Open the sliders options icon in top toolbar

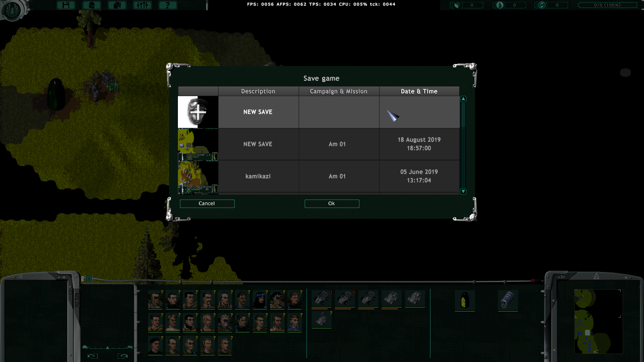point(142,5)
